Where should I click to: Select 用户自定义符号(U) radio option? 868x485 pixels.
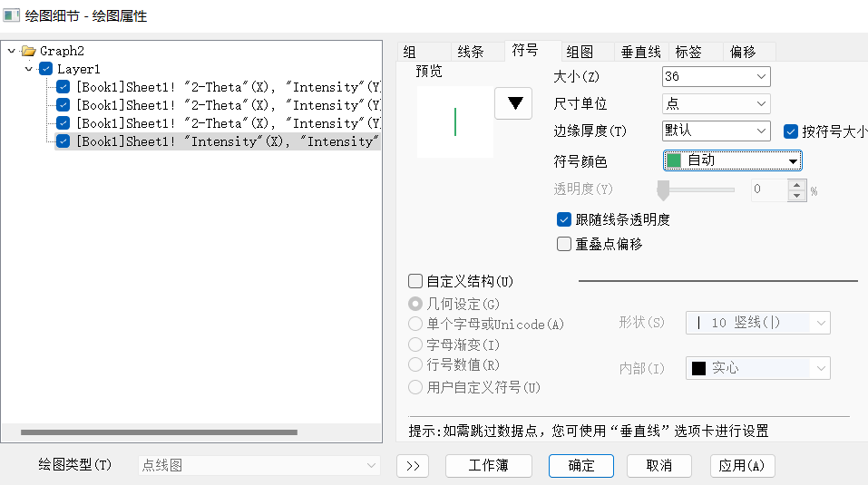415,387
